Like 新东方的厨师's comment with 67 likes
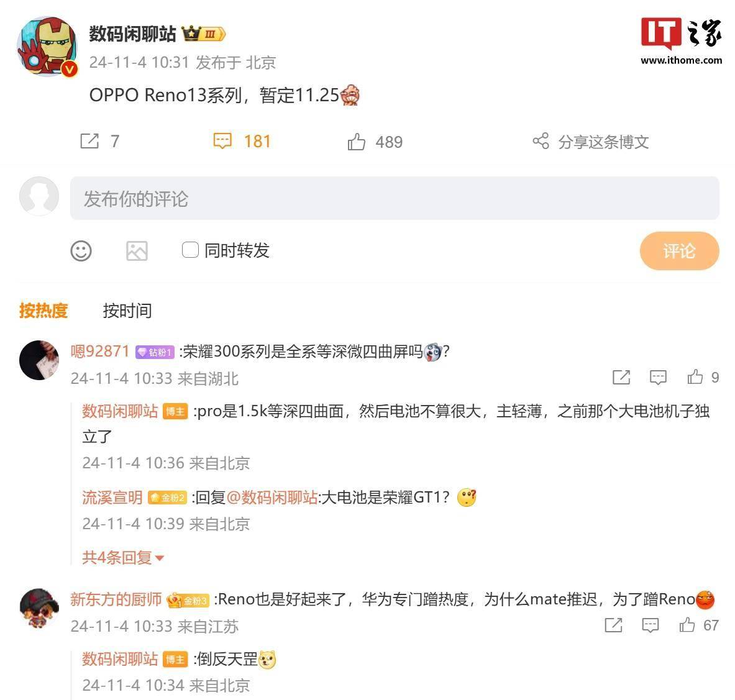The image size is (735, 700). point(687,625)
